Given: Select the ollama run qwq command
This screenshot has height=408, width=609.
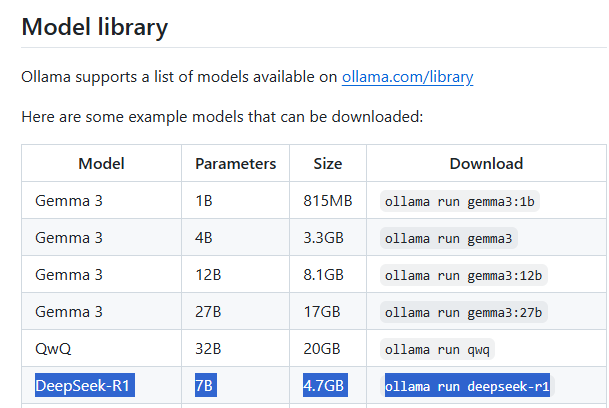Looking at the screenshot, I should [x=437, y=349].
